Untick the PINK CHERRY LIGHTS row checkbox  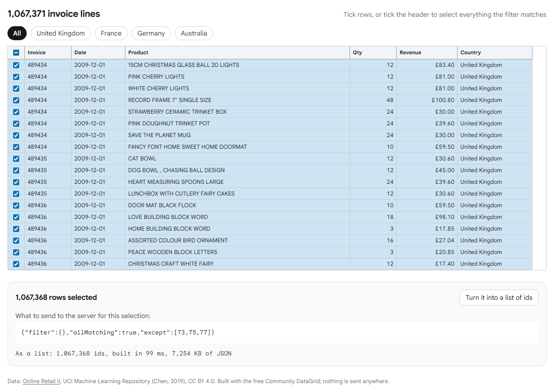16,77
